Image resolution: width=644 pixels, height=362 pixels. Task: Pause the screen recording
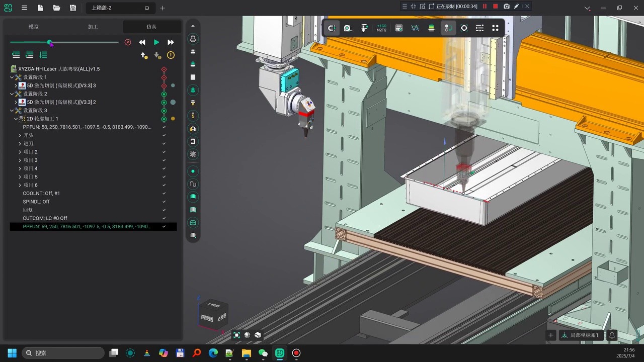click(485, 7)
